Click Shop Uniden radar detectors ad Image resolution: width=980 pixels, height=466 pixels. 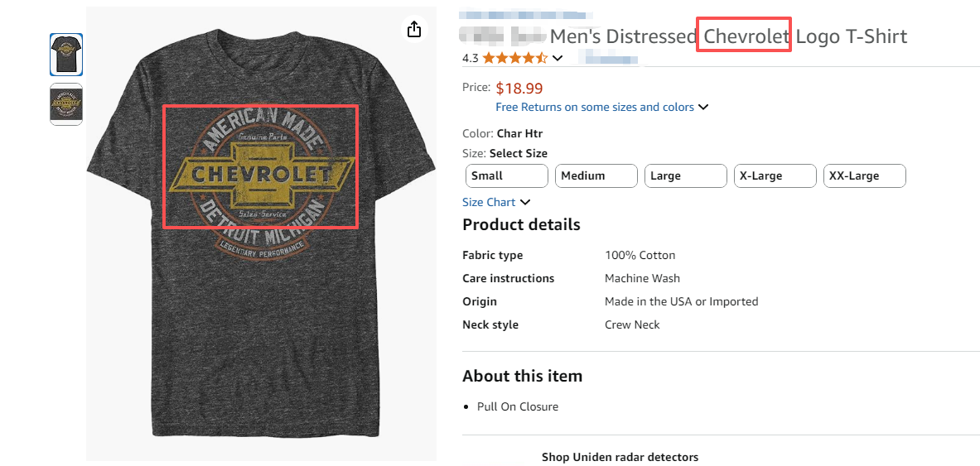click(620, 457)
